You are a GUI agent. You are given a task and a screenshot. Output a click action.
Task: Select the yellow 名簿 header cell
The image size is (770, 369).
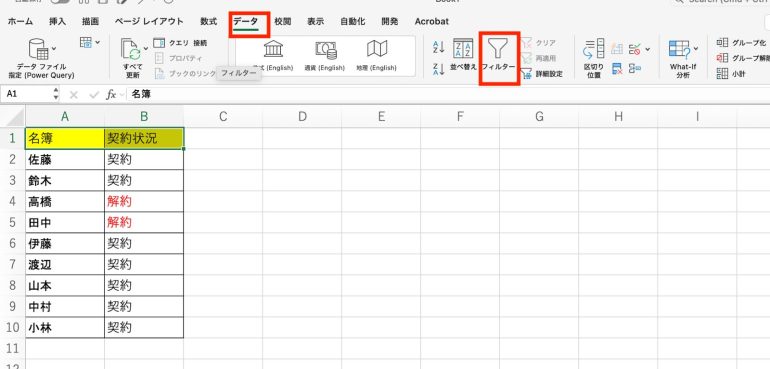pos(65,138)
